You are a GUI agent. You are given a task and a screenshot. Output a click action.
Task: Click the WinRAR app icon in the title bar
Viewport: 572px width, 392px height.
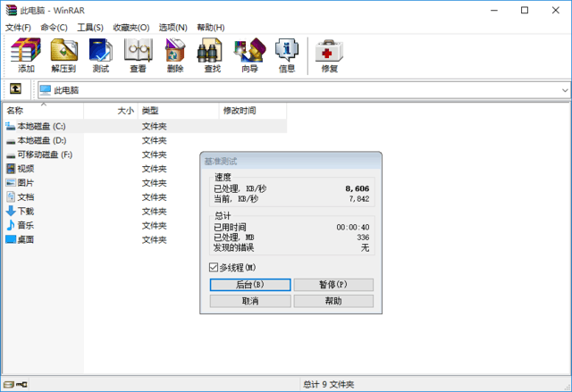point(12,10)
